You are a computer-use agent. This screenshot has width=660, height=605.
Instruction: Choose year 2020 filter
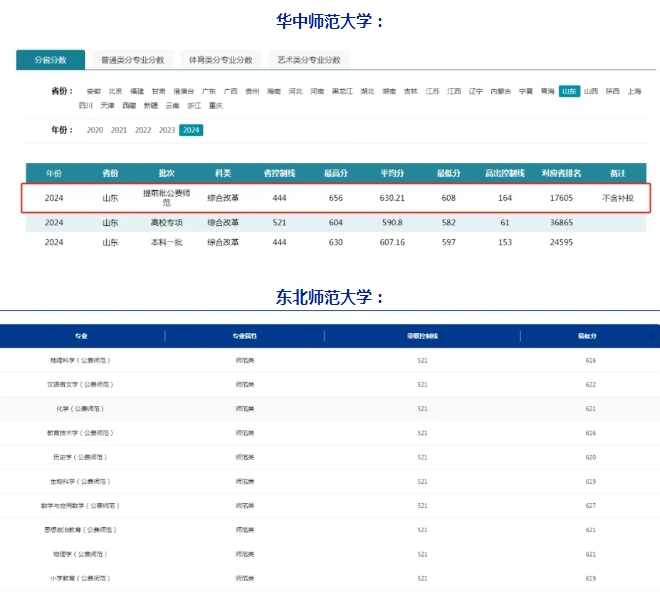95,130
